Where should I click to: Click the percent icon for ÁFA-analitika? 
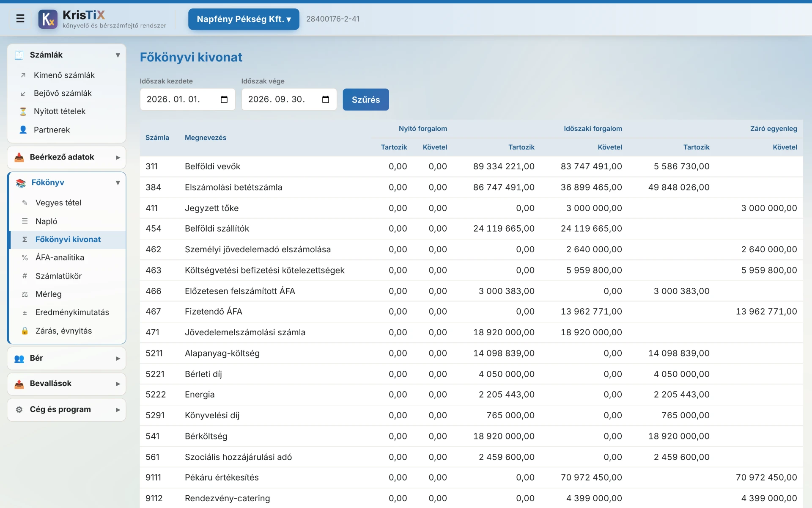(25, 258)
